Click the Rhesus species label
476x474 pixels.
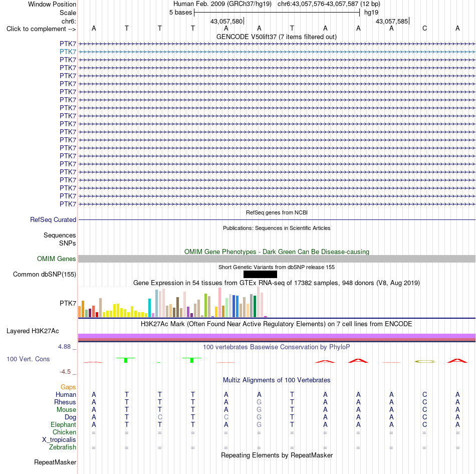coord(65,402)
